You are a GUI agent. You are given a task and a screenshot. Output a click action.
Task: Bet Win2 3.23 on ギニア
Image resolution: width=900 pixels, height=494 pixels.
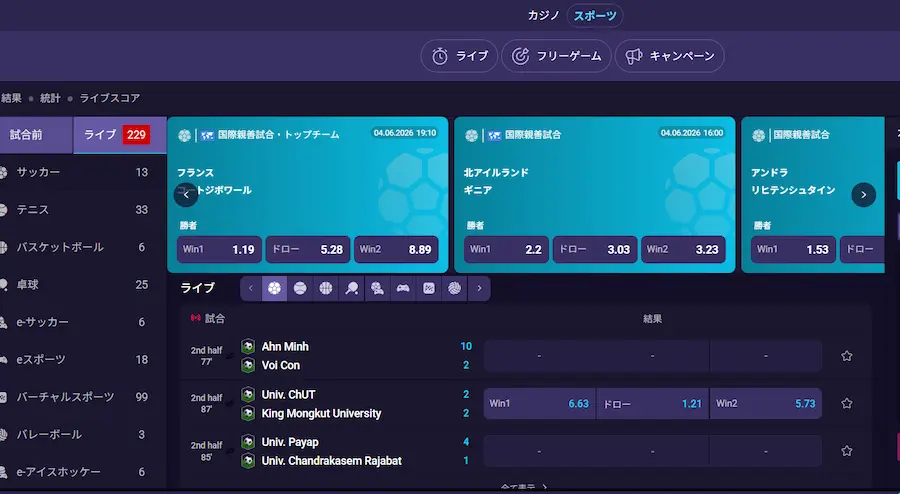click(683, 250)
